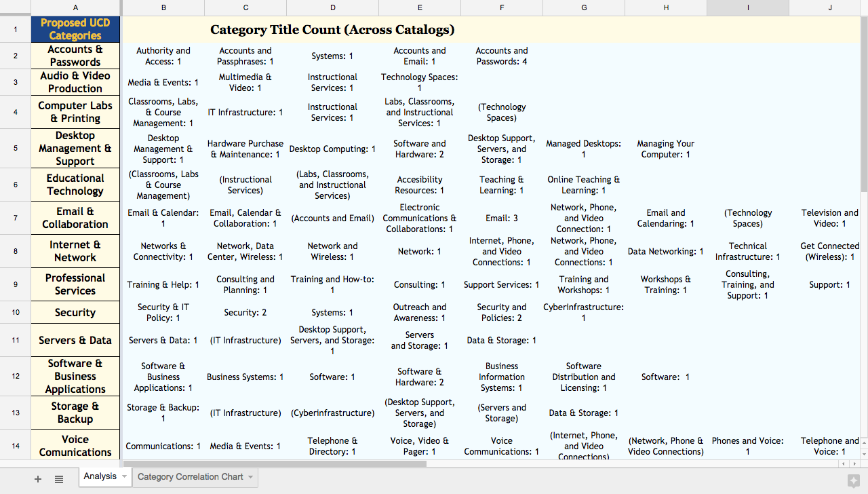Select the Proposed UCD Categories cell
Viewport: 868px width, 494px height.
tap(75, 29)
